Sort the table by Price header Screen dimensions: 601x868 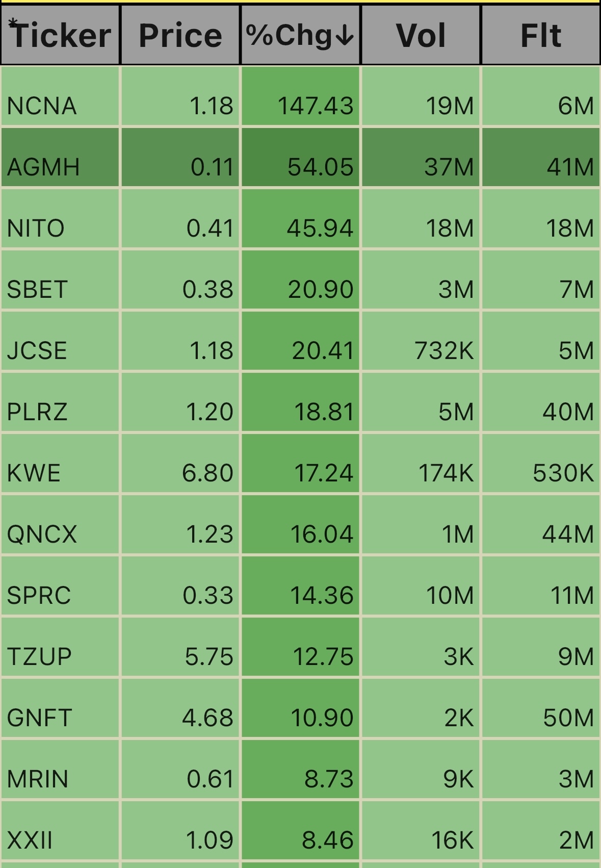[x=180, y=35]
